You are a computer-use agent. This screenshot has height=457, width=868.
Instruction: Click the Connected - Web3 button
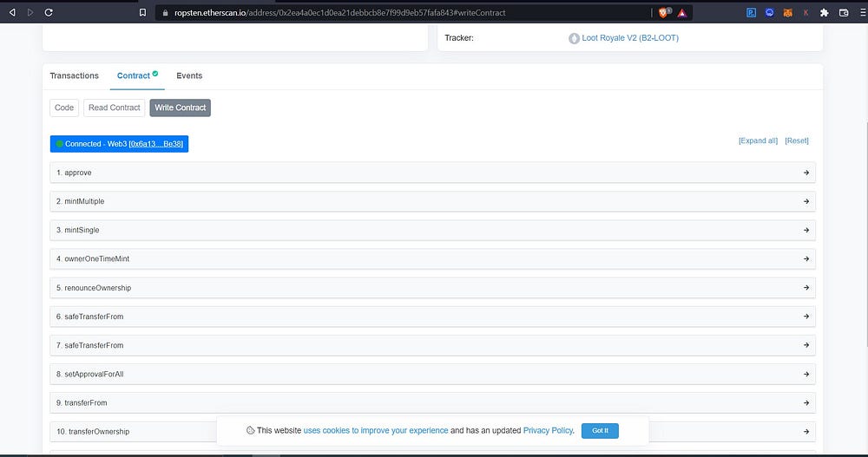[119, 144]
